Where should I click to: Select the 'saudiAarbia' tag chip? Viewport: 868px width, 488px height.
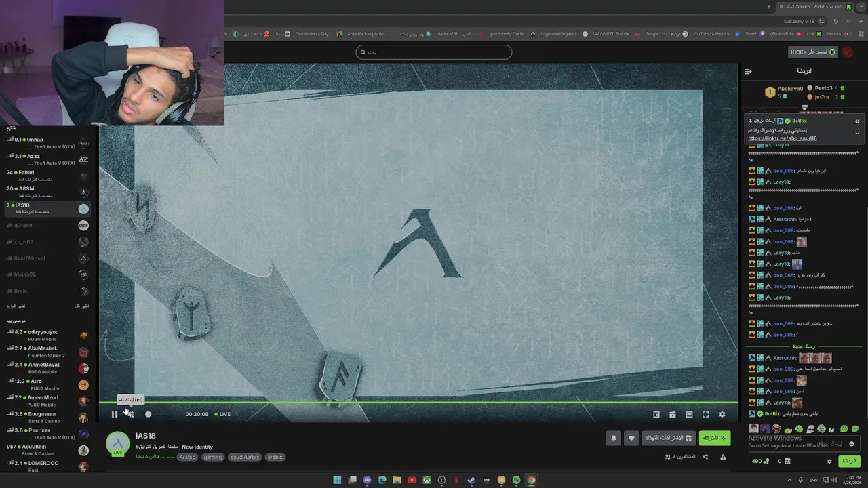point(245,457)
